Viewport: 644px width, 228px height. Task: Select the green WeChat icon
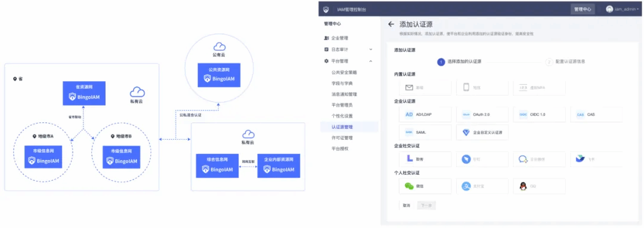tap(410, 186)
